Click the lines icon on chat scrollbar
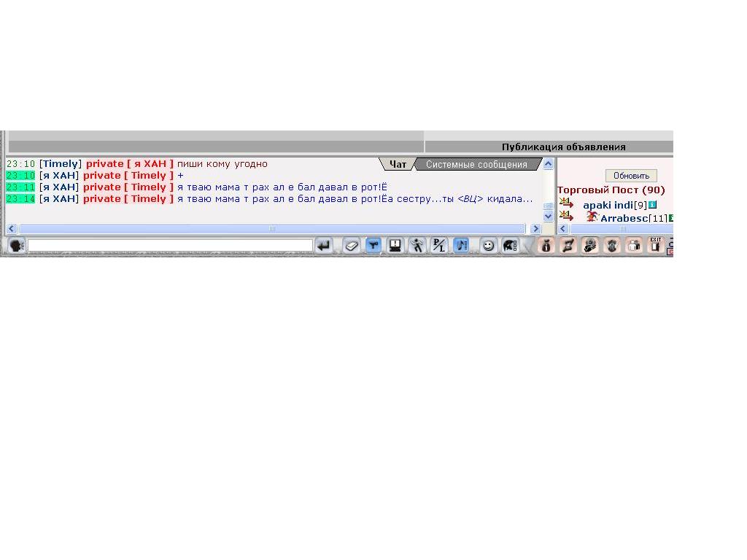747x560 pixels. pyautogui.click(x=549, y=206)
